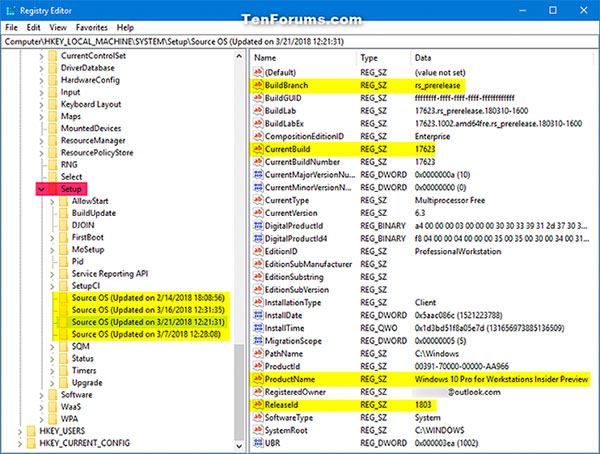The height and width of the screenshot is (454, 600).
Task: Select the CompositionEditionID value name
Action: coord(304,136)
